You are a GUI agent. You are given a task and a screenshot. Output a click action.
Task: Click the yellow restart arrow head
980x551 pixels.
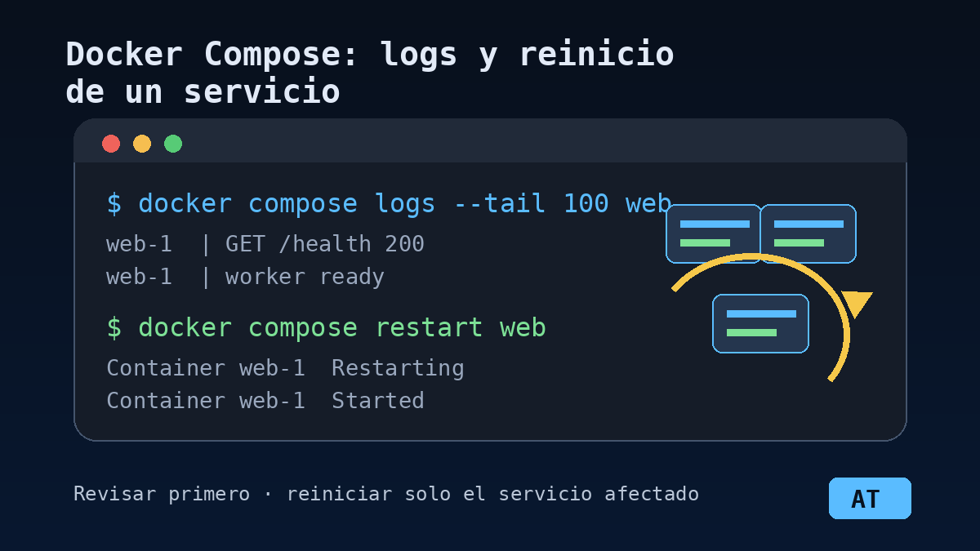click(x=857, y=304)
